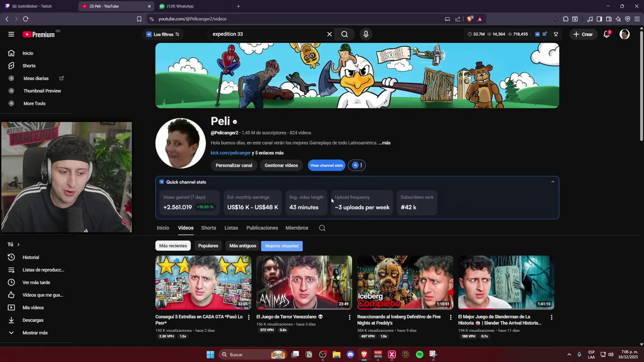
Task: Open the Los filtros extension dropdown
Action: 163,34
